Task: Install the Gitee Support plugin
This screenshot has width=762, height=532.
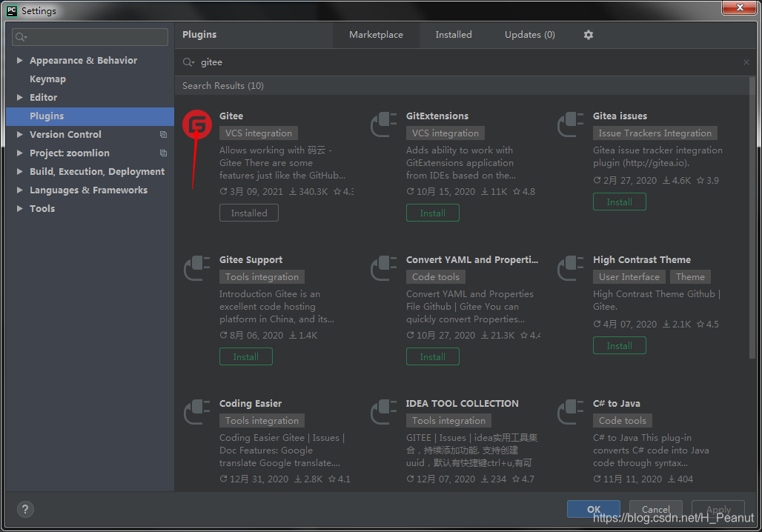Action: click(246, 356)
